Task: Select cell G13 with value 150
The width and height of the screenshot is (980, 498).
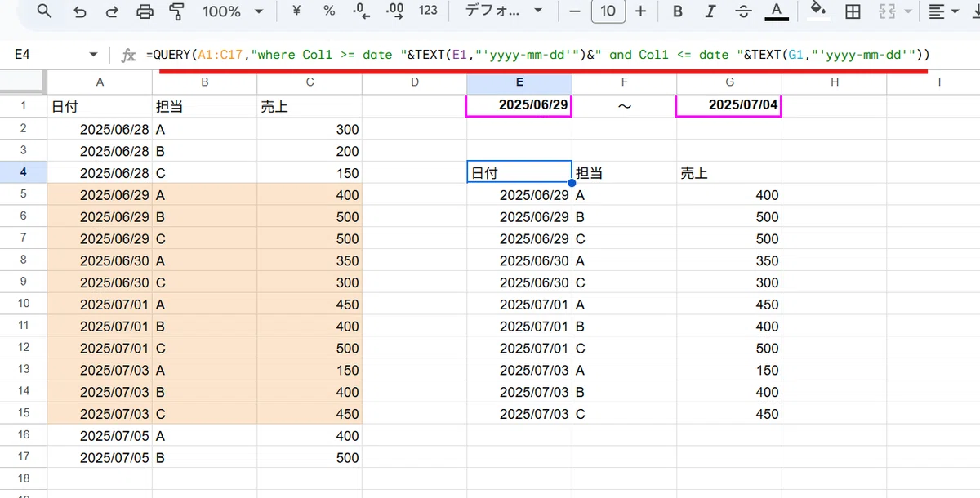Action: click(x=729, y=370)
